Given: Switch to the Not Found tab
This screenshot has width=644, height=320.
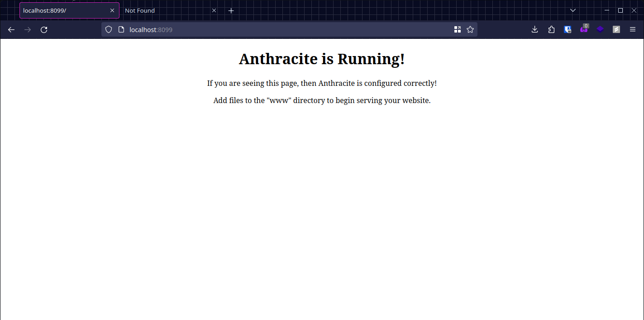Looking at the screenshot, I should pyautogui.click(x=163, y=10).
